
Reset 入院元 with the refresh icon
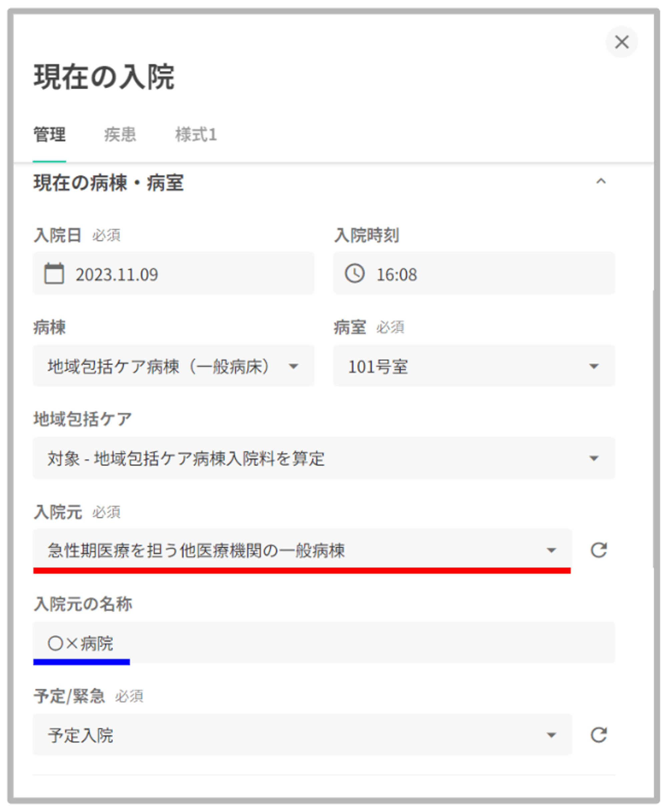pos(598,550)
